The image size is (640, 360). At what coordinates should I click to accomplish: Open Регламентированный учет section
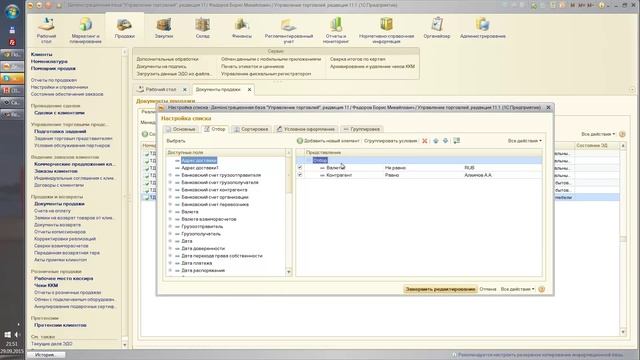tap(289, 31)
